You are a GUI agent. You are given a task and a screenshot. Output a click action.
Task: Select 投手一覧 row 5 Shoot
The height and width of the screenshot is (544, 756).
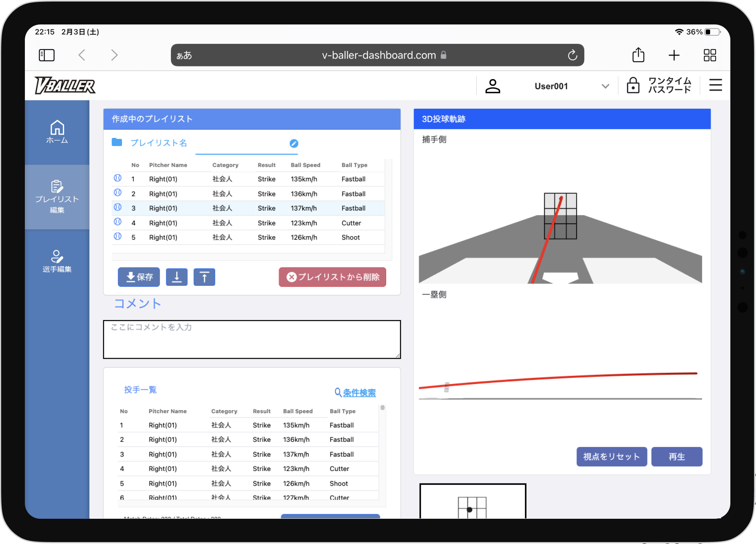[248, 483]
